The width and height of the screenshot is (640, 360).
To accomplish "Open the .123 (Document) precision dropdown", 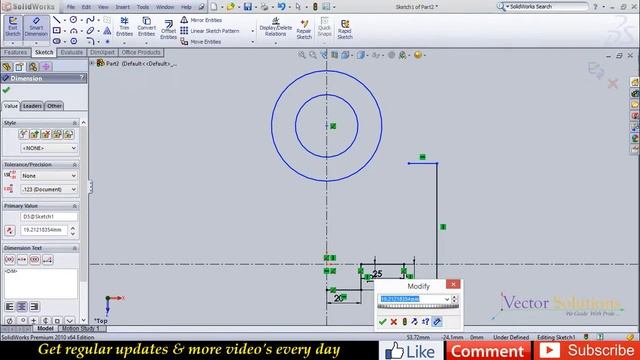I will (49, 189).
